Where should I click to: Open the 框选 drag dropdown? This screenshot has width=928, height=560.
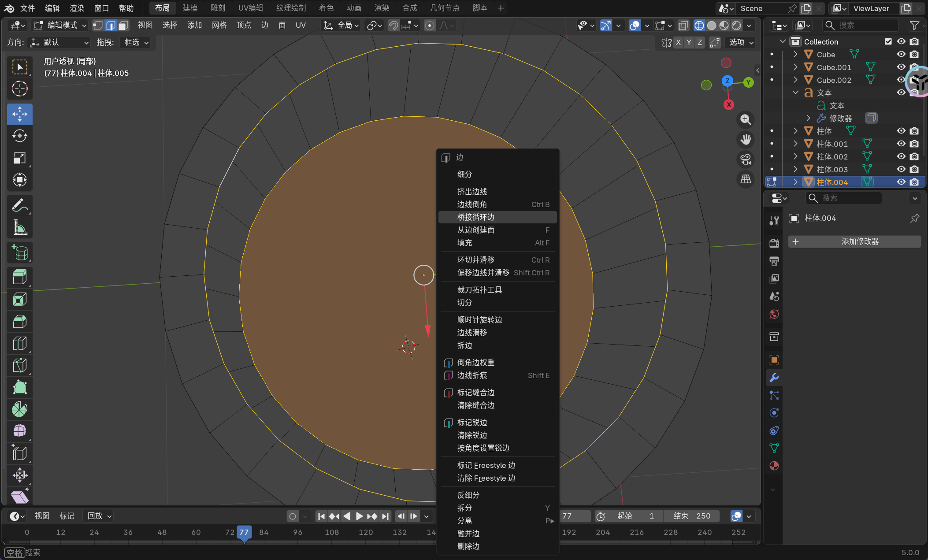point(136,42)
